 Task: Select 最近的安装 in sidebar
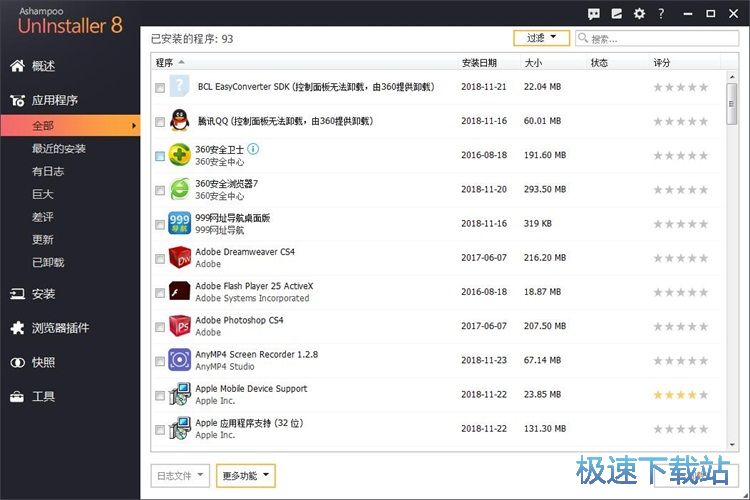(x=58, y=149)
